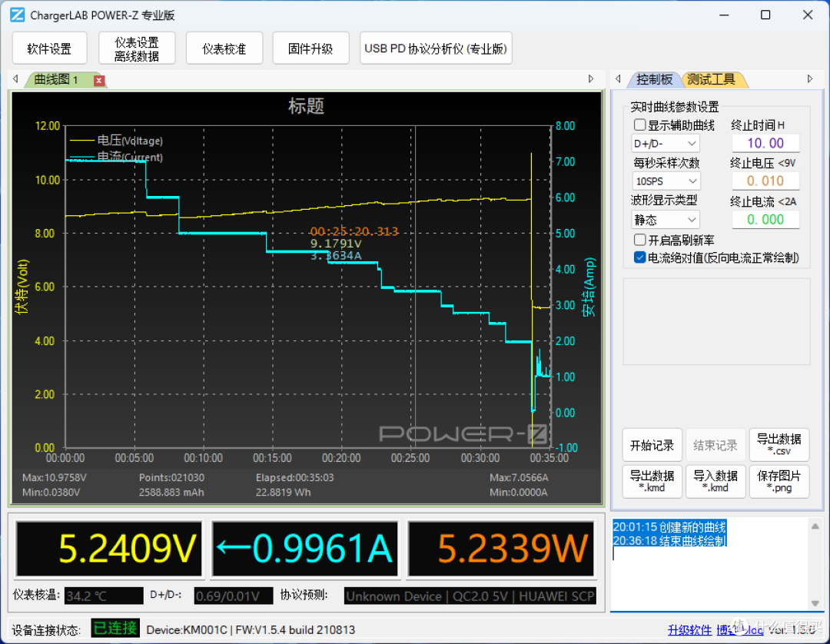Click the Device:KM001C firmware status text
The width and height of the screenshot is (830, 644).
251,629
